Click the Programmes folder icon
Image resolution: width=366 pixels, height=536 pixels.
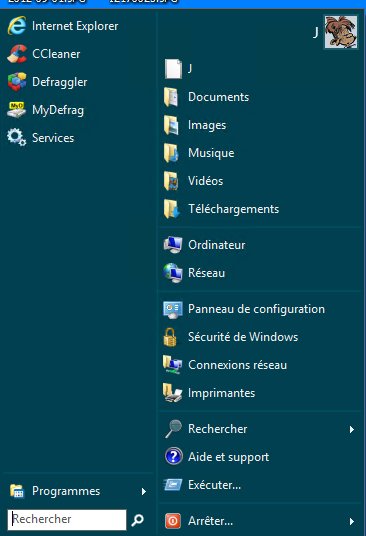[17, 491]
